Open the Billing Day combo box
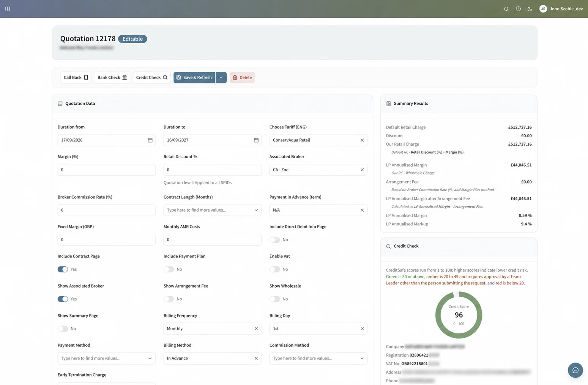 [318, 328]
